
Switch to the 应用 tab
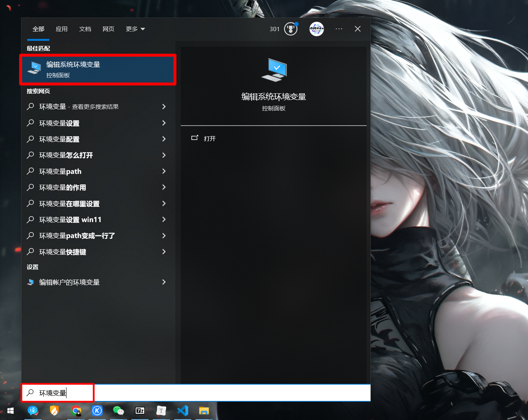click(61, 29)
